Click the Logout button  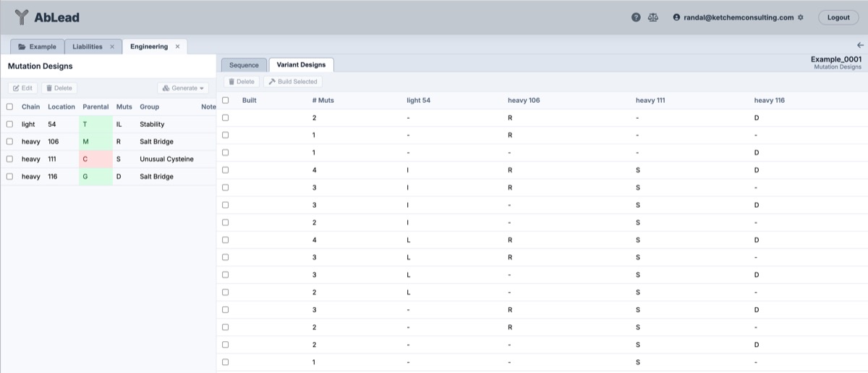coord(838,17)
